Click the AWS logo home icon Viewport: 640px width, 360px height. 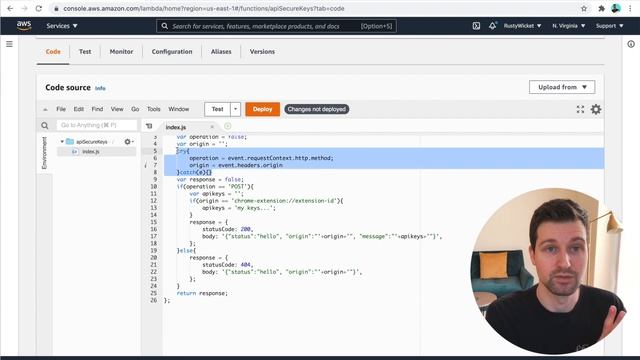24,25
